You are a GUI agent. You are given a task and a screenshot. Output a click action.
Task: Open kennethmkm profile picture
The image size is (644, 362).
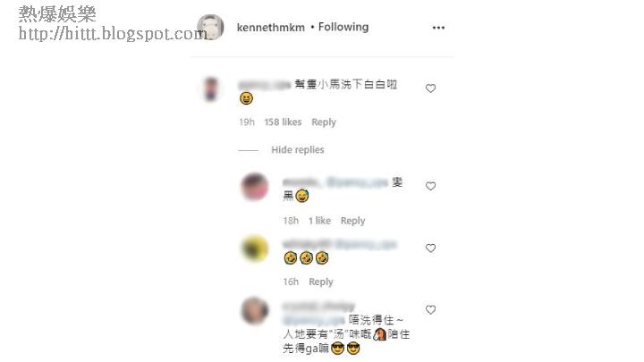click(x=210, y=28)
